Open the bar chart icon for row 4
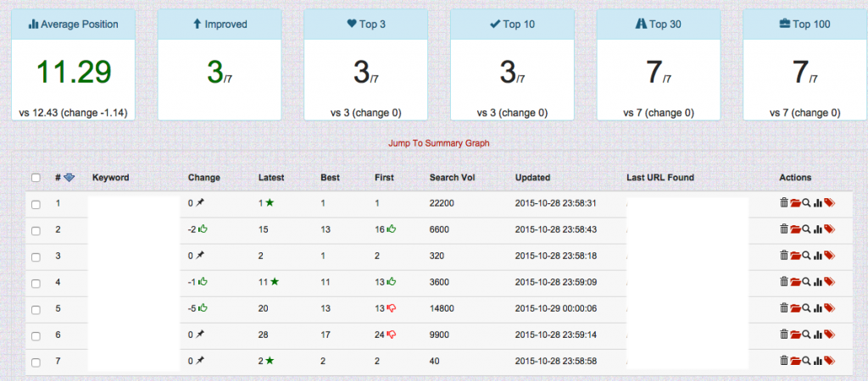Viewport: 868px width, 381px height. (818, 282)
